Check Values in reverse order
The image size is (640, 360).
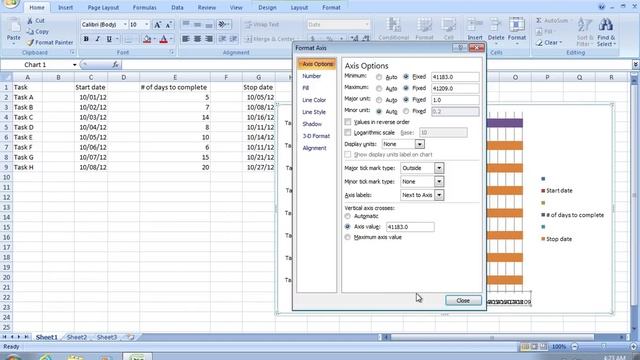click(348, 122)
